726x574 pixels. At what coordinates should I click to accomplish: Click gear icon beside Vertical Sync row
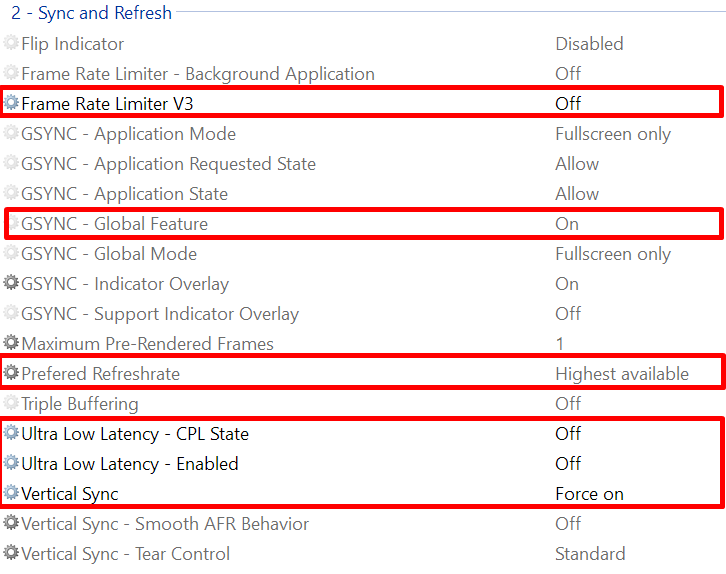pyautogui.click(x=11, y=493)
